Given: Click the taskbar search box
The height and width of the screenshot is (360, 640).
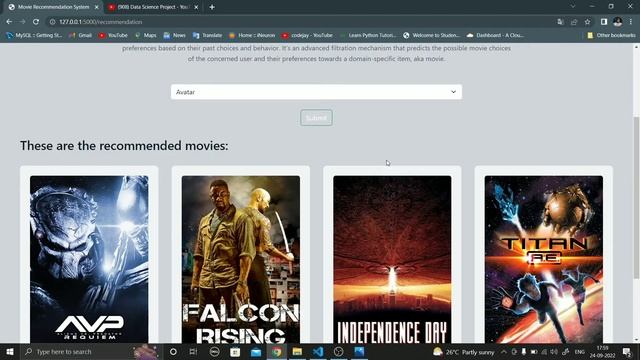Looking at the screenshot, I should tap(91, 351).
